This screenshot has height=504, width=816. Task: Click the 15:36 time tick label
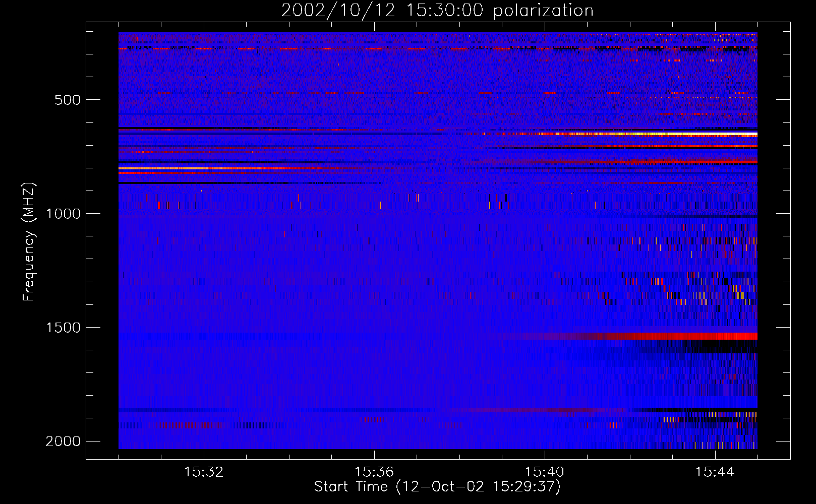pyautogui.click(x=374, y=472)
